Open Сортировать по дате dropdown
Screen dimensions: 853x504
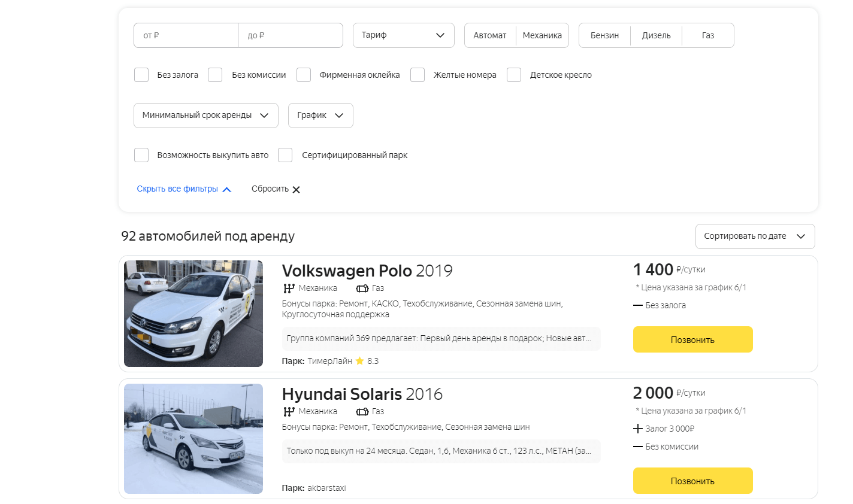(x=755, y=236)
